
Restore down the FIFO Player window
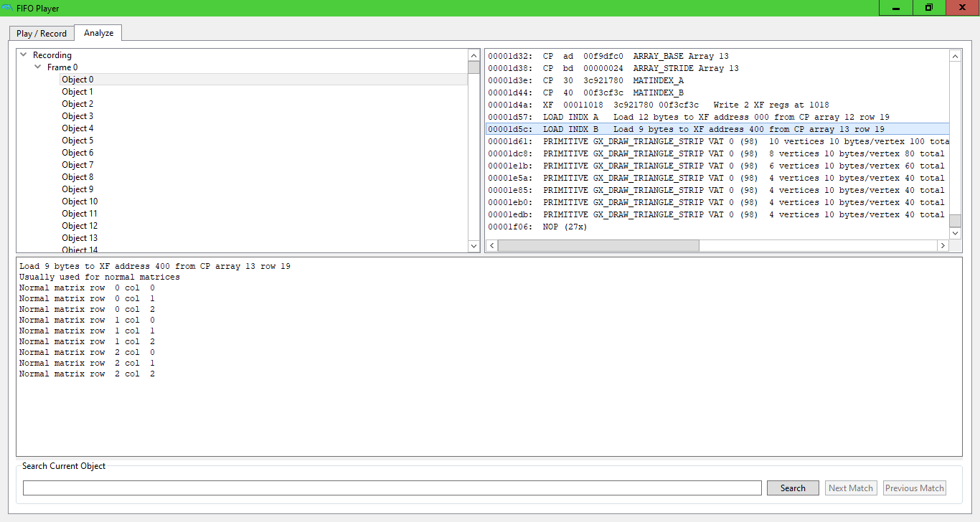coord(929,8)
